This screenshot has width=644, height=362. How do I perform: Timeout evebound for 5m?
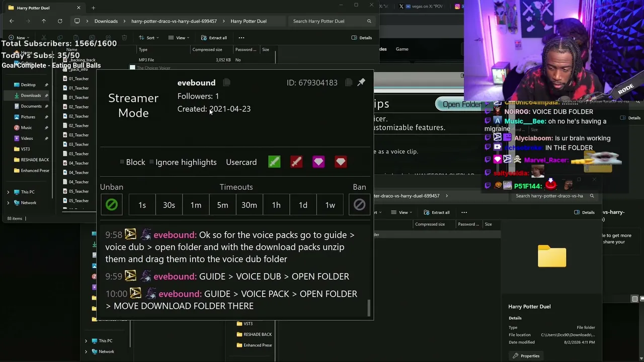(222, 205)
